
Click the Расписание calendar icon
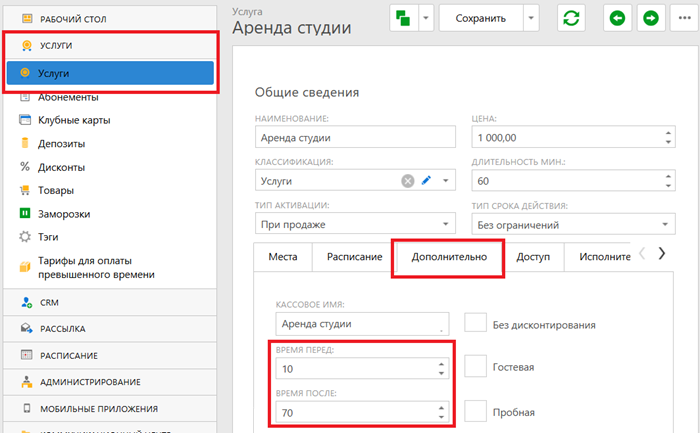point(27,355)
